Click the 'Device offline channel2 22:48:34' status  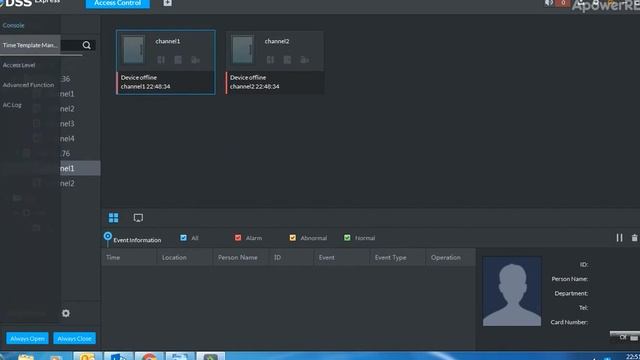click(275, 82)
